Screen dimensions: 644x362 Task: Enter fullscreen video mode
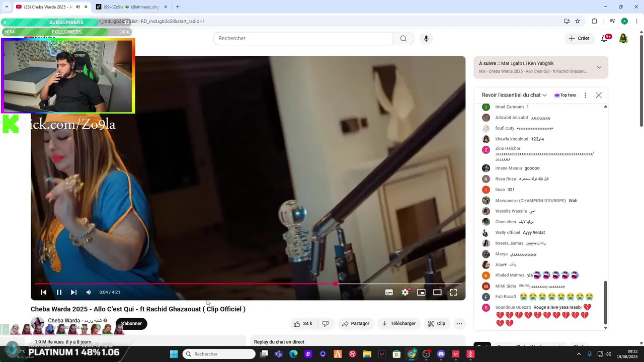453,292
